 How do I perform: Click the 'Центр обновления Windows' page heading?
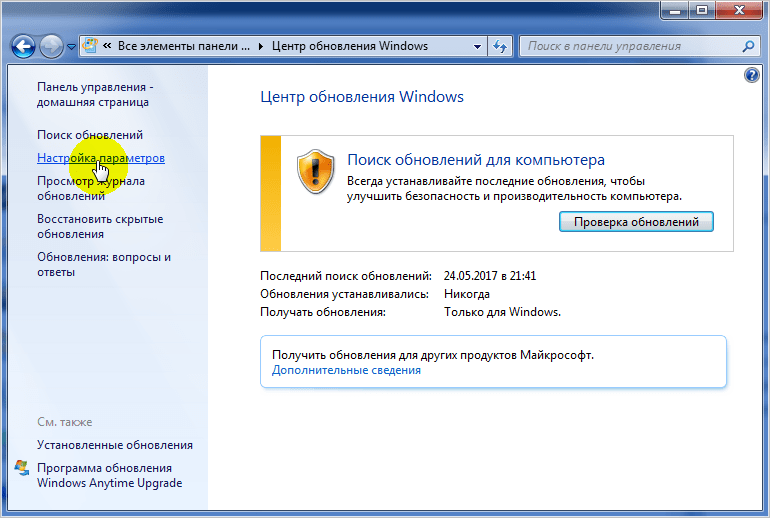[361, 97]
